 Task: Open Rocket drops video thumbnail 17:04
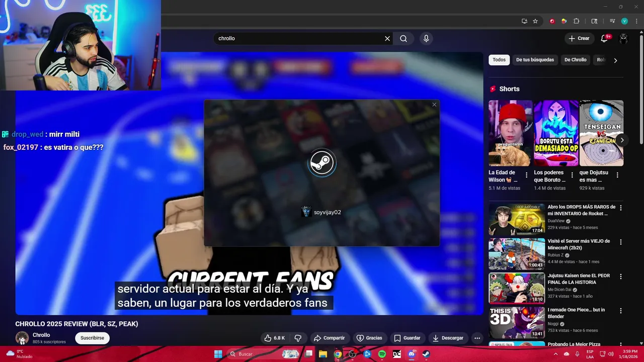[x=517, y=219]
